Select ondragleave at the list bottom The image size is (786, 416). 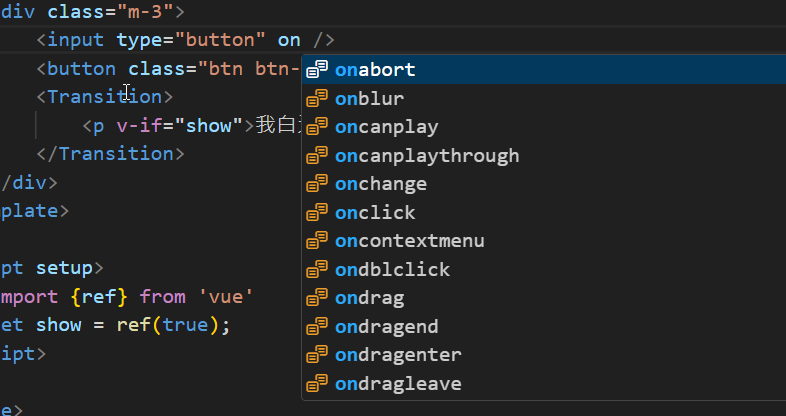[397, 383]
